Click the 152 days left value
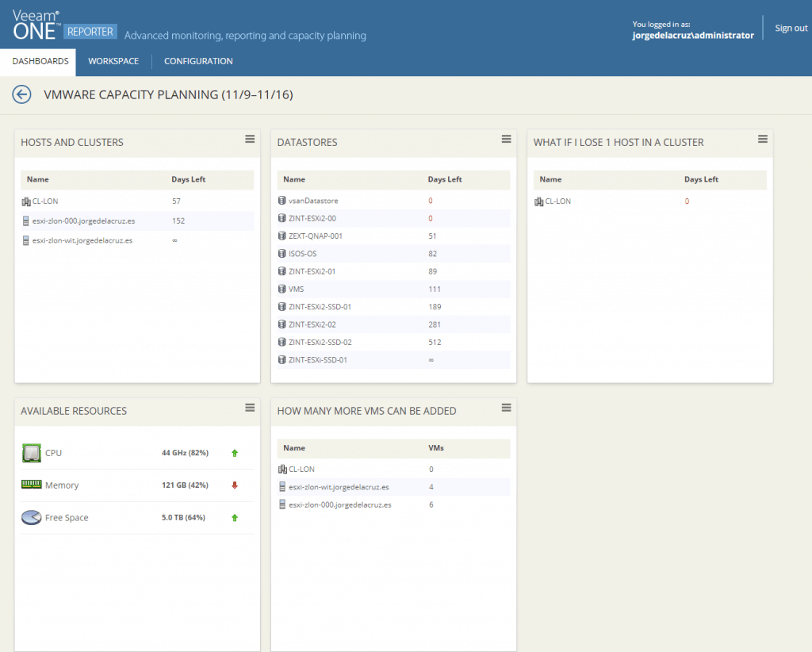 [x=178, y=221]
